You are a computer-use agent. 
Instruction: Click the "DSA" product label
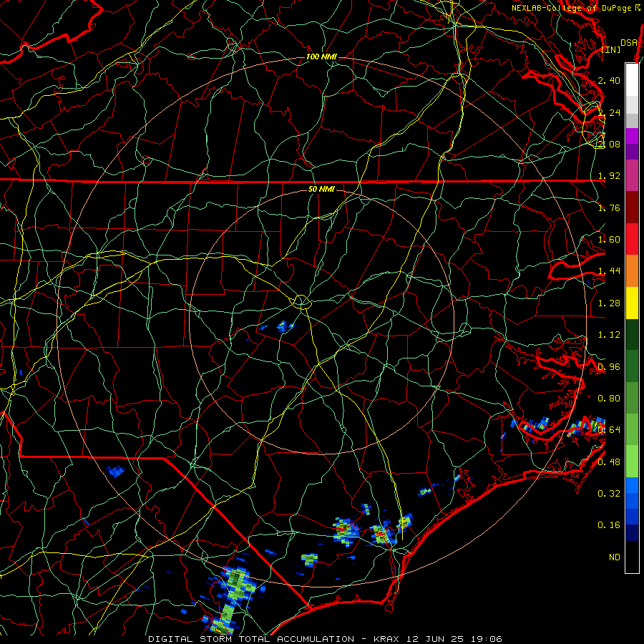point(628,42)
